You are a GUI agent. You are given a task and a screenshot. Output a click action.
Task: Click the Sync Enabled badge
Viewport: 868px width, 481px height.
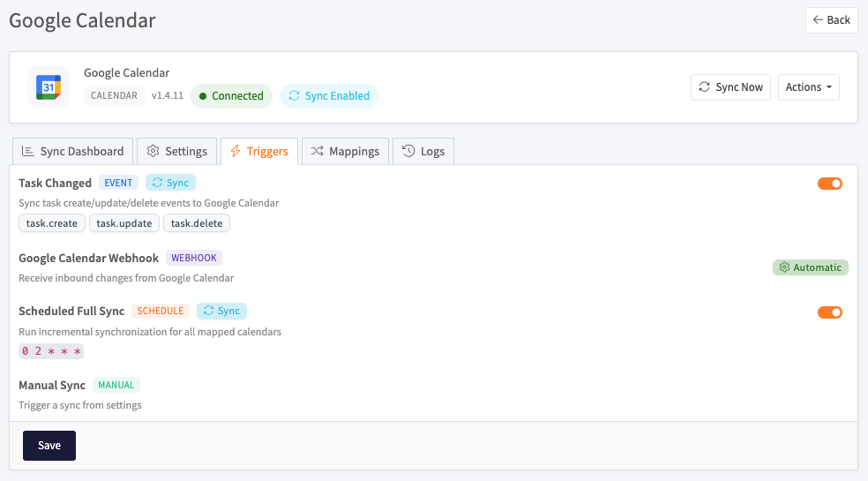click(x=329, y=96)
